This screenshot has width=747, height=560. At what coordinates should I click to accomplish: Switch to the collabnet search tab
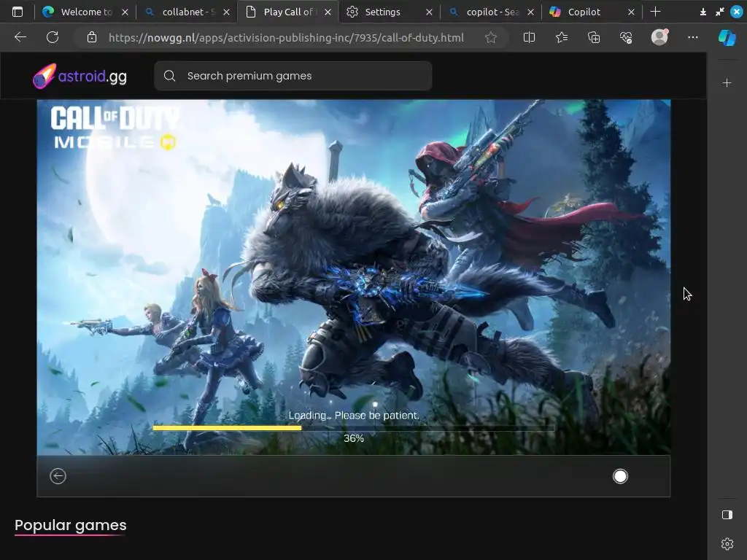(x=187, y=12)
